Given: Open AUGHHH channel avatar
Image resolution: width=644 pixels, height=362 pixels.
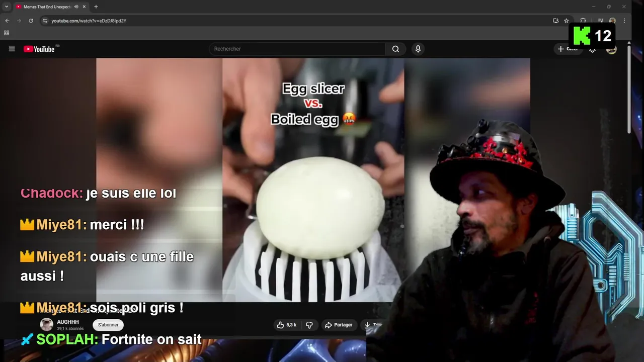Looking at the screenshot, I should coord(47,324).
